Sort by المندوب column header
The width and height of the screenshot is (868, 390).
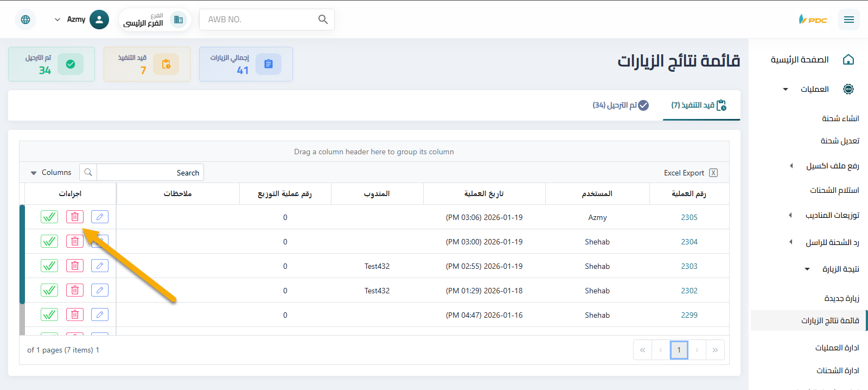coord(376,193)
